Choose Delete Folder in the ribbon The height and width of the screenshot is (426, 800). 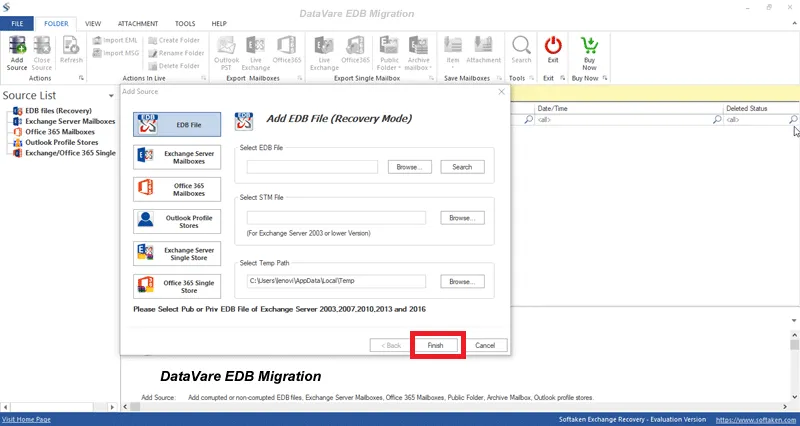click(173, 66)
